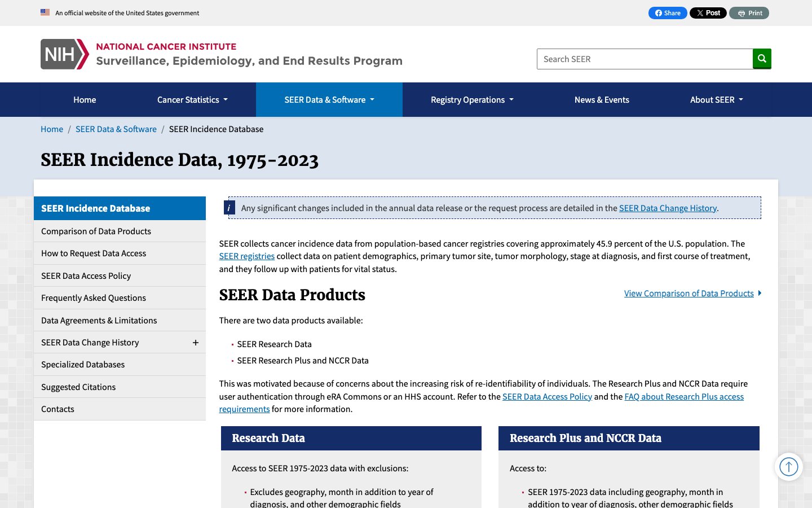The image size is (812, 508).
Task: Open SEER Data Access Policy sidebar item
Action: point(120,276)
